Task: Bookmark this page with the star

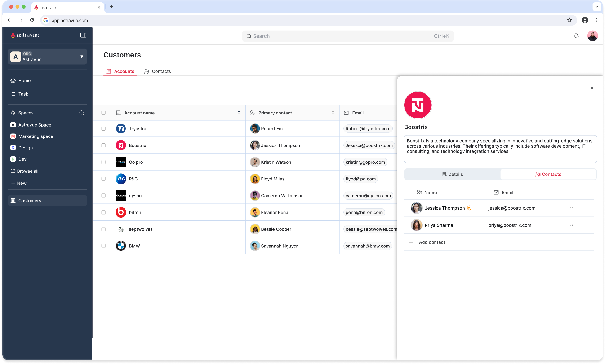Action: pos(569,20)
